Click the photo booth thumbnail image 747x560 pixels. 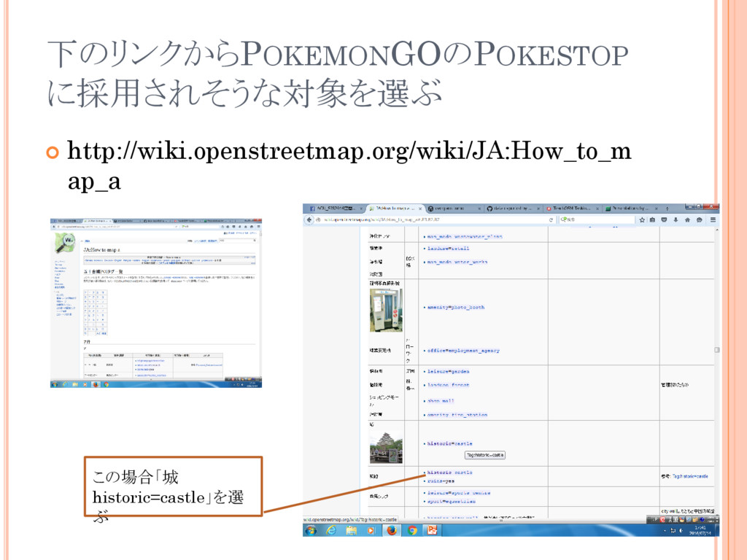coord(386,310)
